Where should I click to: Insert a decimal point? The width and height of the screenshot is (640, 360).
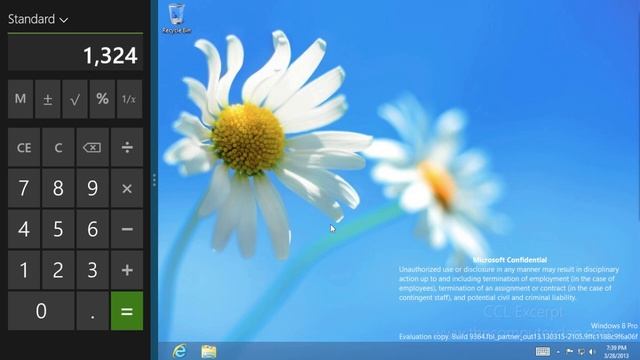point(93,311)
